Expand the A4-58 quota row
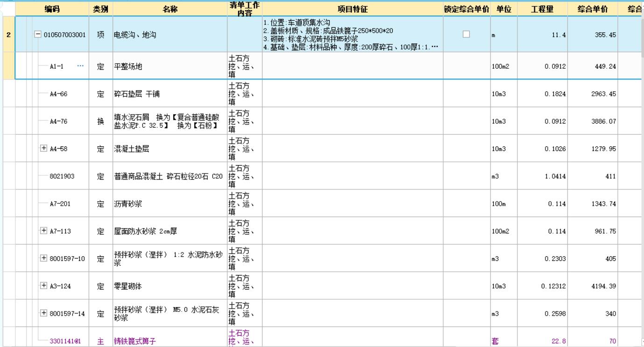 (44, 149)
